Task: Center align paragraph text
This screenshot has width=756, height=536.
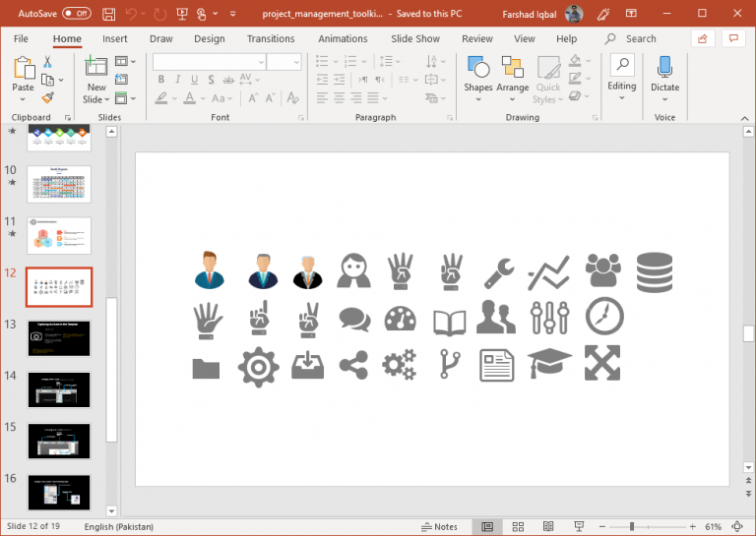Action: point(339,98)
